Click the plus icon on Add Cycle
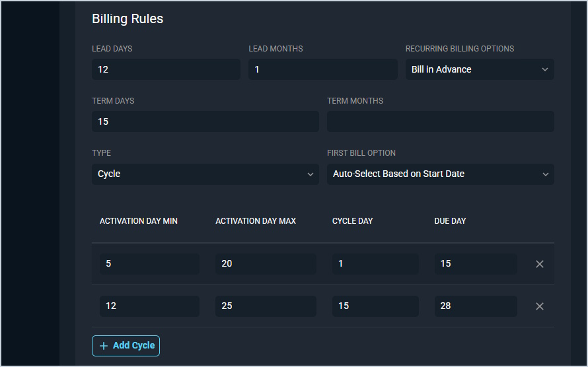588x367 pixels. point(103,346)
